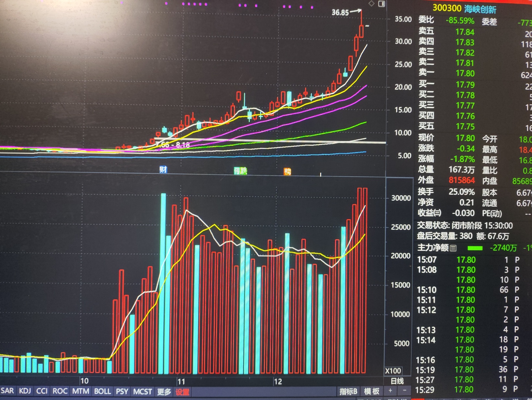The image size is (532, 400).
Task: Click the 委比 value -85.59%
Action: [x=460, y=21]
